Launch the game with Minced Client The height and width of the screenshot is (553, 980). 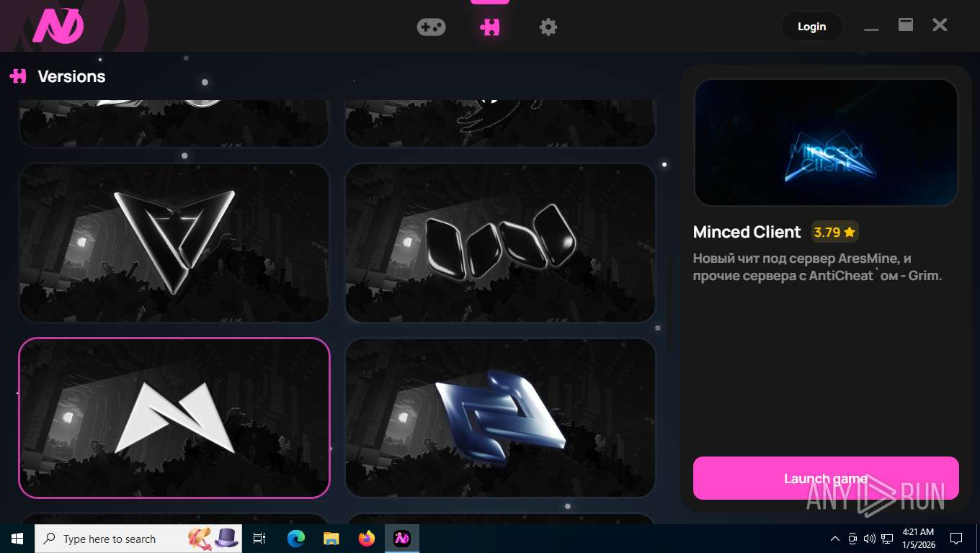click(826, 478)
